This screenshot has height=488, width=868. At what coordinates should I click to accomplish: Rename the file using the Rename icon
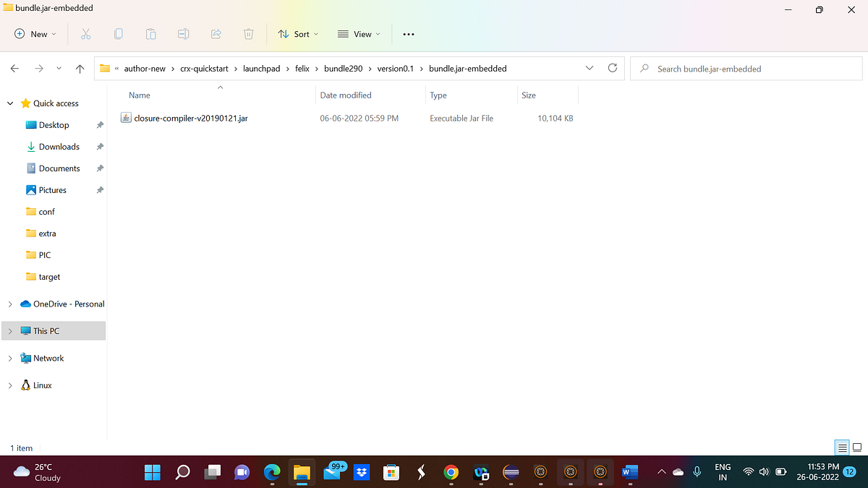click(x=183, y=34)
